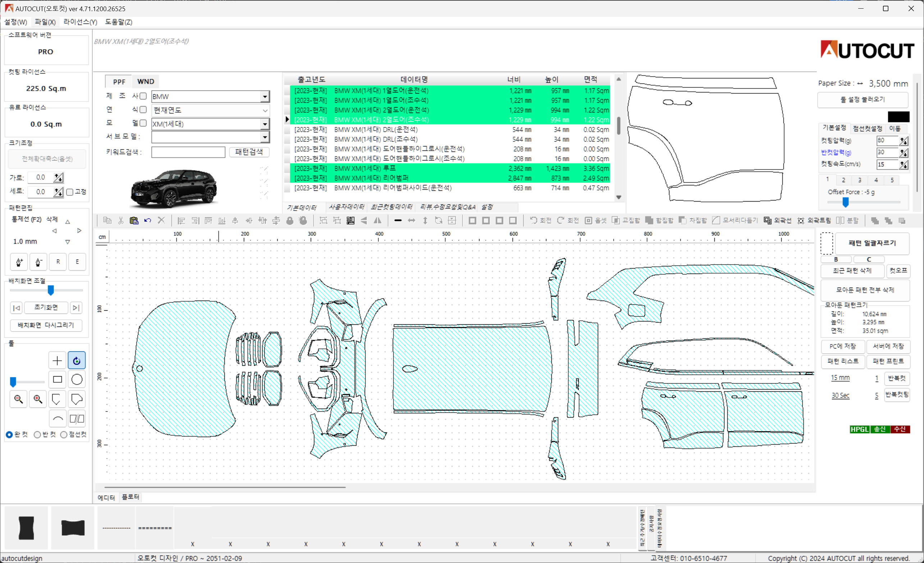Image resolution: width=924 pixels, height=563 pixels.
Task: Click the horizontal double-arrow stretch icon
Action: 412,221
